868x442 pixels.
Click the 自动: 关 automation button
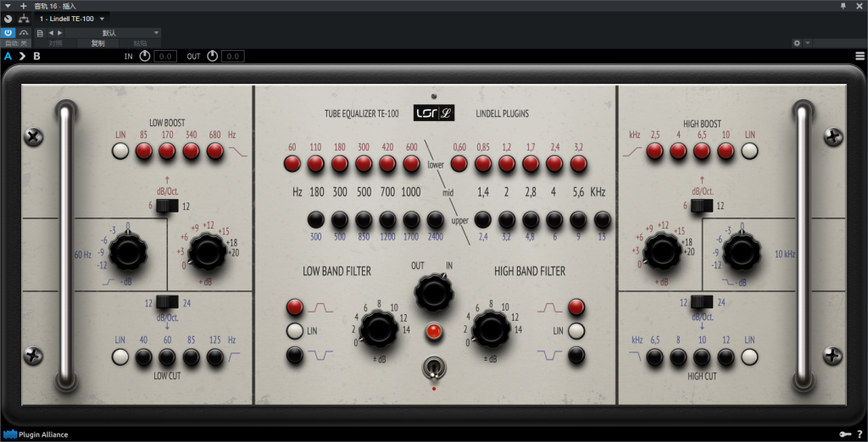point(15,43)
